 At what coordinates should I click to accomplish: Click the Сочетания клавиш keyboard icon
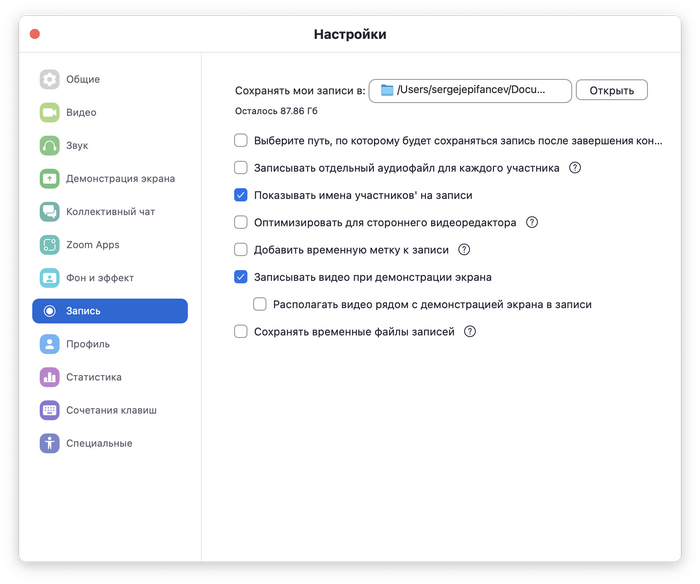[50, 410]
